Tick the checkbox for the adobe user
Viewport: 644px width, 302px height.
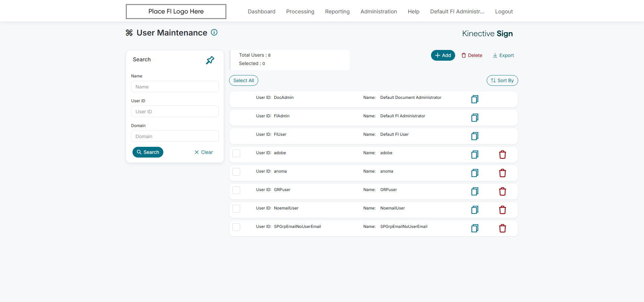[x=236, y=153]
